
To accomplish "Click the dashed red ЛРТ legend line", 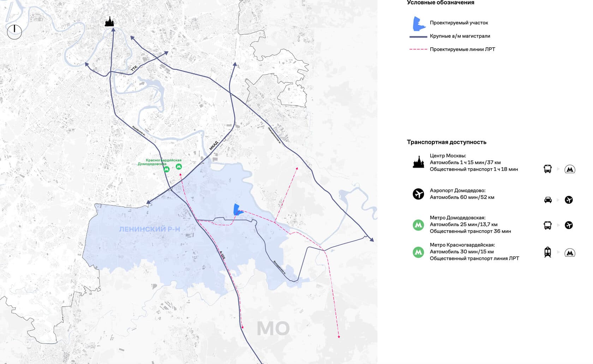I will coord(418,49).
